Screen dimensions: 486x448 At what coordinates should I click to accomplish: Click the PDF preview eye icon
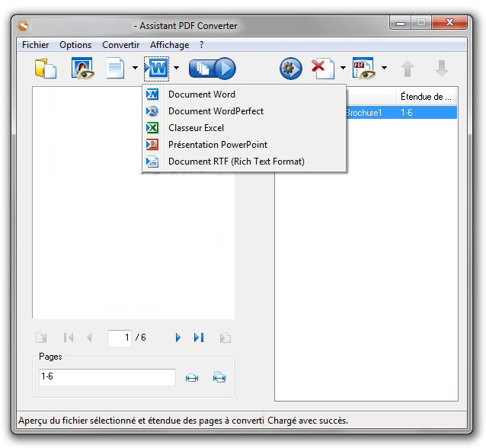tap(363, 69)
